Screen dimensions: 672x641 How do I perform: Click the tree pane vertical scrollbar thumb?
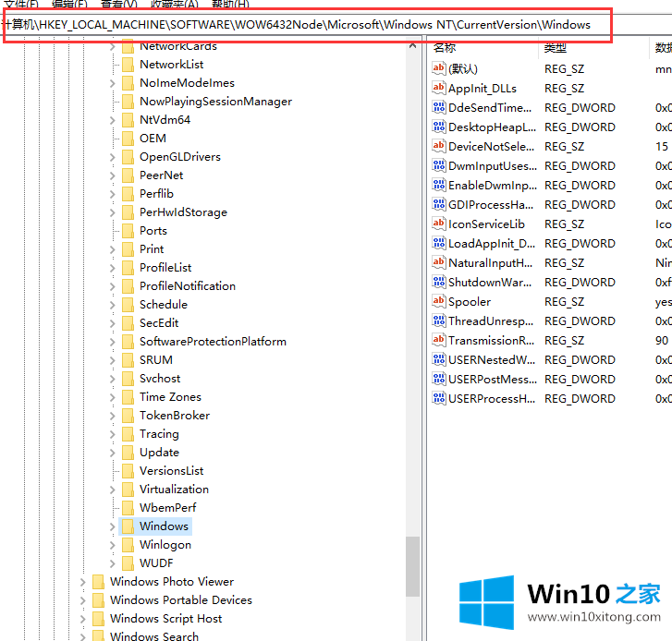click(412, 566)
